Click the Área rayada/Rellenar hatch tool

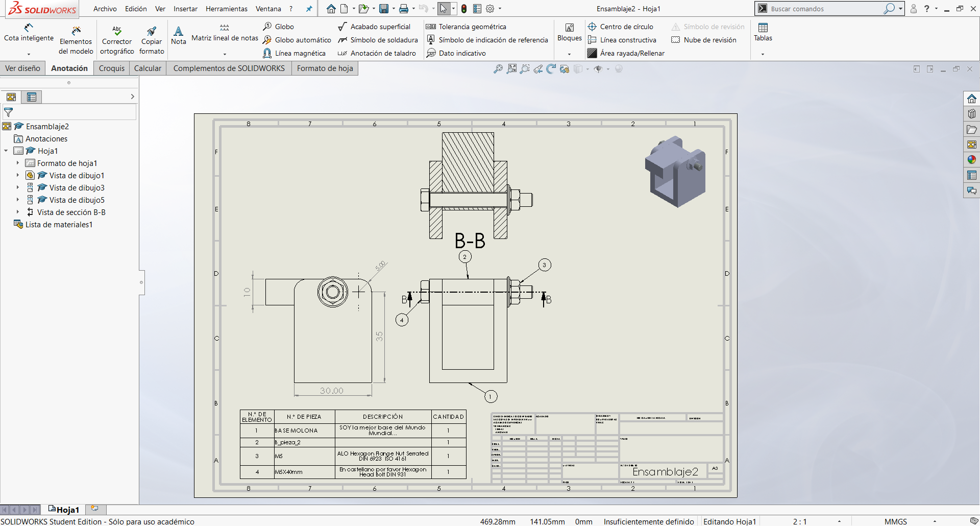(x=626, y=53)
